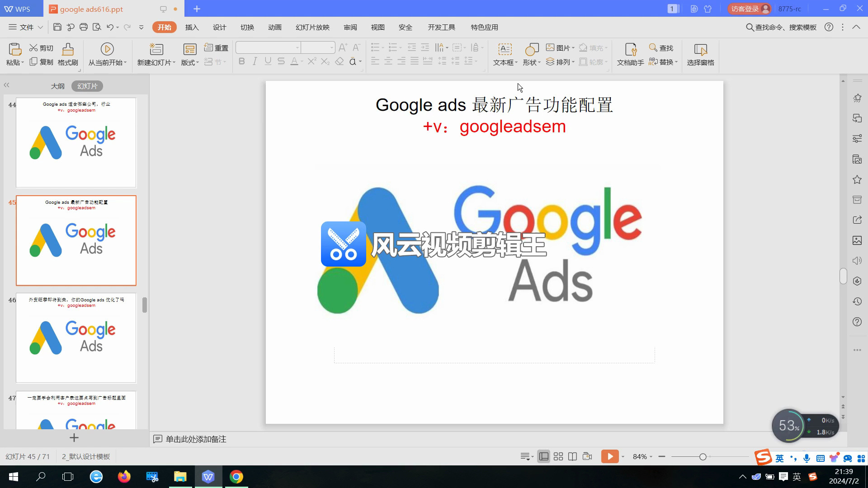Click the search commands field (查找命令)

pos(781,27)
